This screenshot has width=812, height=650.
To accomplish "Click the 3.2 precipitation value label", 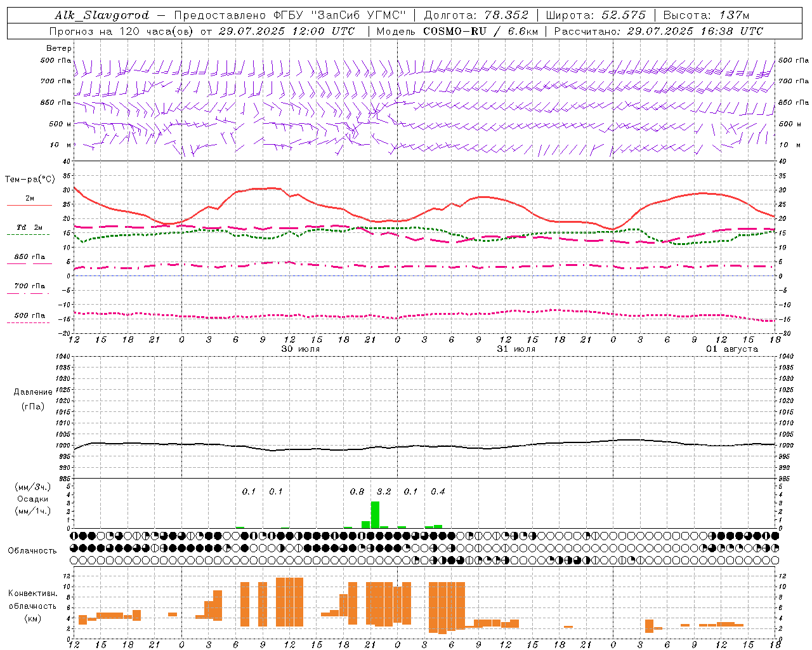I will pyautogui.click(x=384, y=491).
